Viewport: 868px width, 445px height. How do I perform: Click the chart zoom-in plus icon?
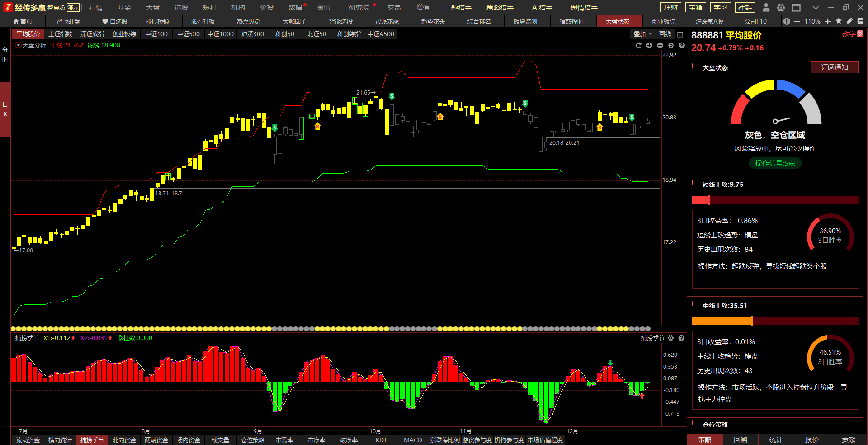coord(649,46)
